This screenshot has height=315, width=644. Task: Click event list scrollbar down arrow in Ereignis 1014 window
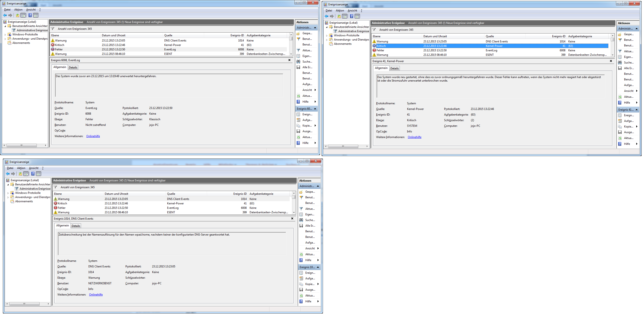pos(294,213)
